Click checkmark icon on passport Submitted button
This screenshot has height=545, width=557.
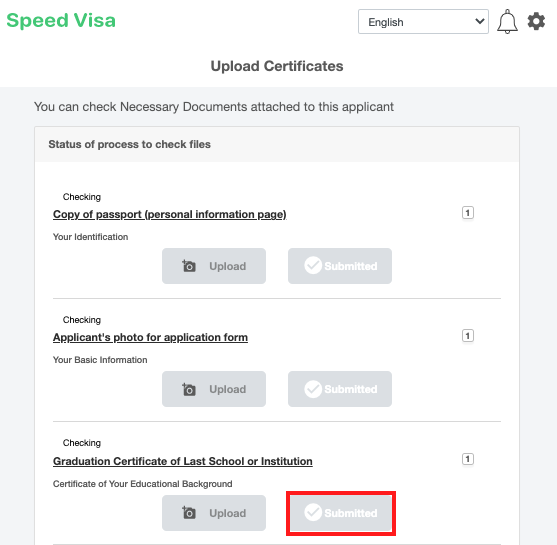313,265
